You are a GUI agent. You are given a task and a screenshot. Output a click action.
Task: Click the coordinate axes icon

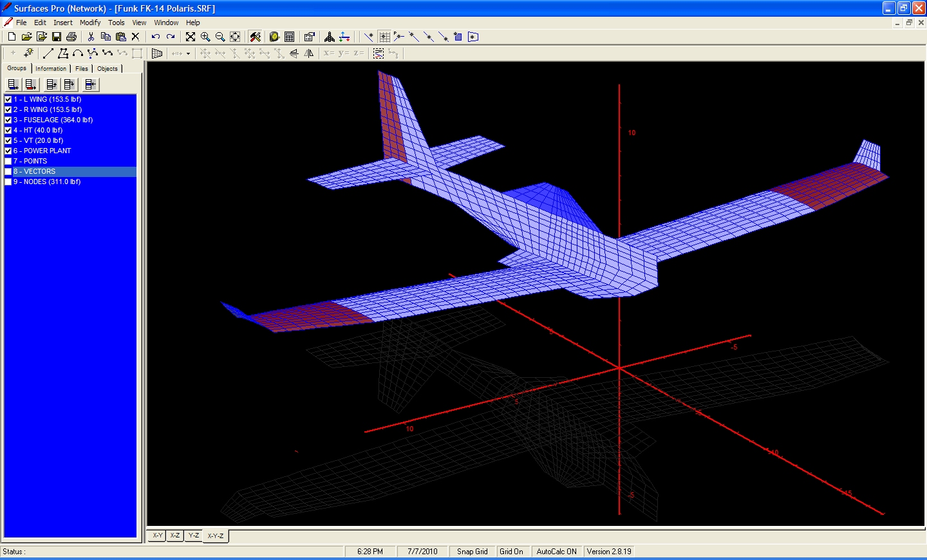click(345, 37)
